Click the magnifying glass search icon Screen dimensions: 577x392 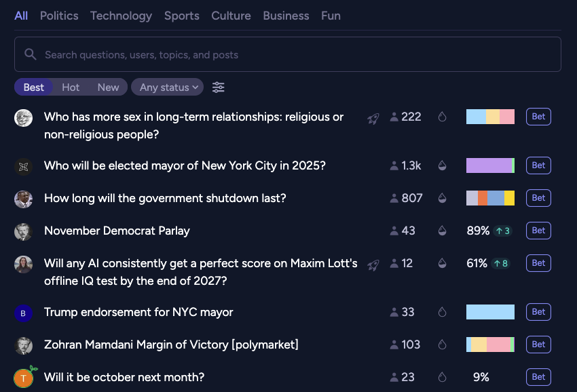30,54
